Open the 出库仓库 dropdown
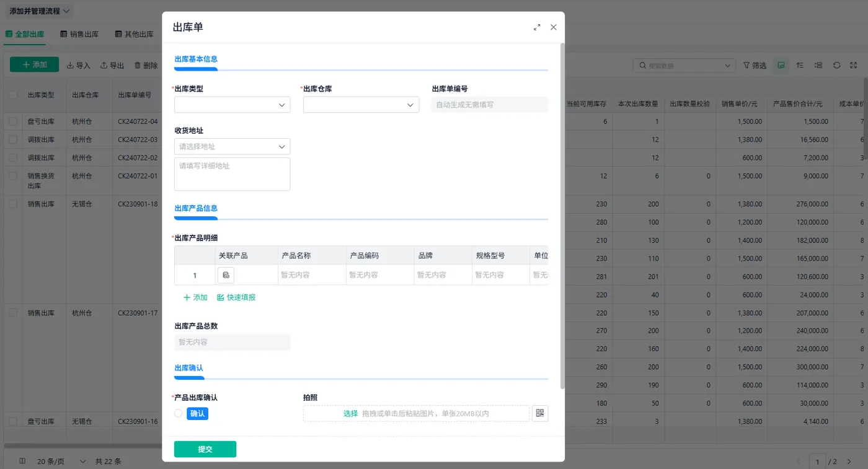Screen dimensions: 868x469 (x=361, y=105)
